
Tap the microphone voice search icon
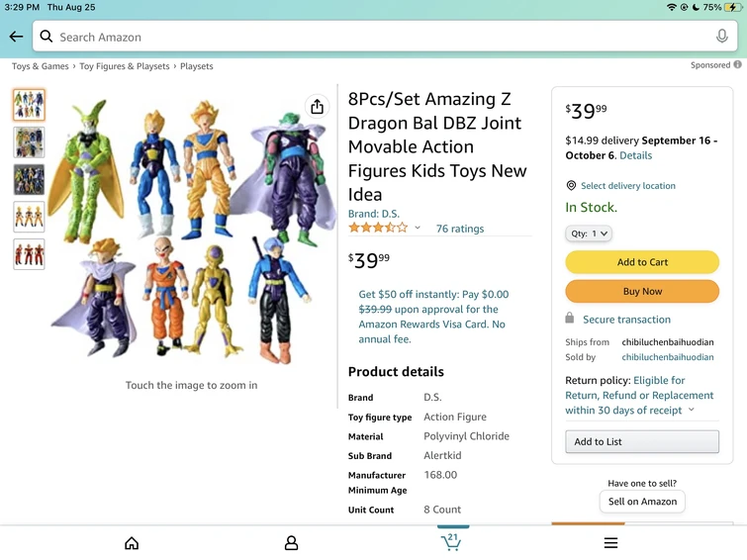click(x=721, y=37)
